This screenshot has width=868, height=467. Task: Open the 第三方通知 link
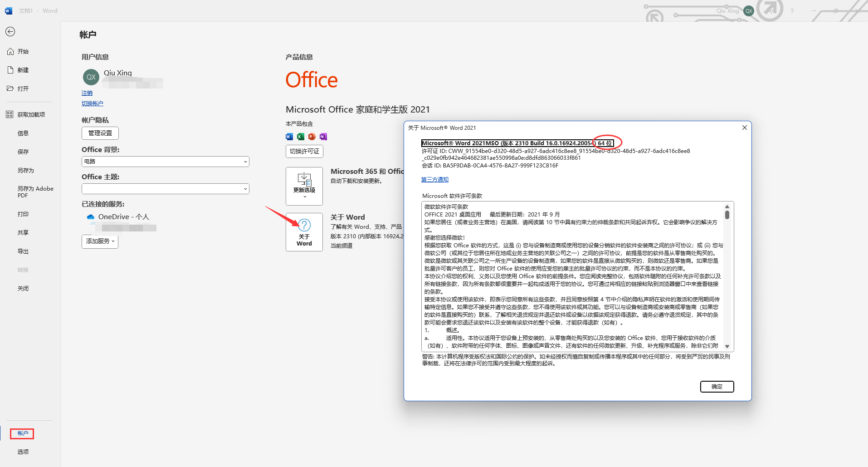point(435,180)
